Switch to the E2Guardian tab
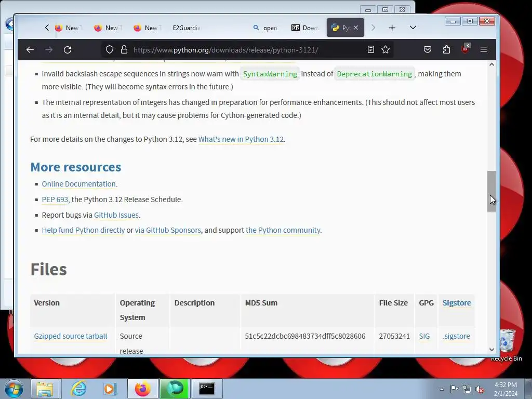The width and height of the screenshot is (532, 399). point(187,28)
